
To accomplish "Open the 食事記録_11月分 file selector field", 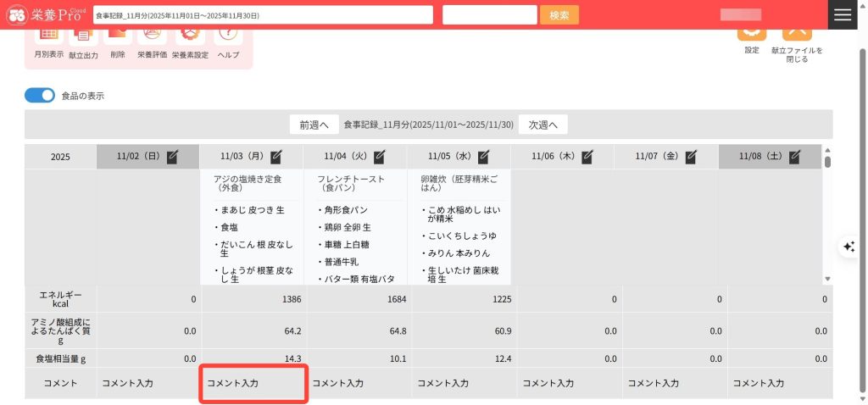I will click(x=262, y=15).
